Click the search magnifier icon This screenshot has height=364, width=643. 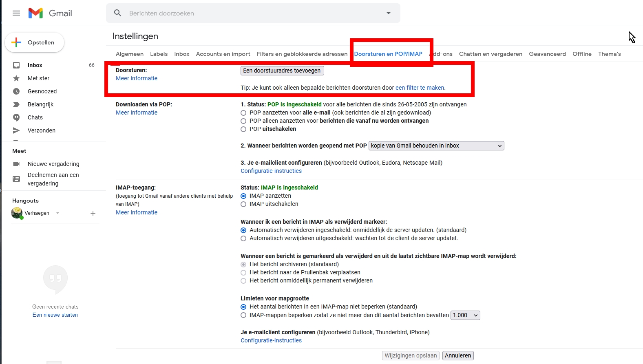click(x=118, y=13)
